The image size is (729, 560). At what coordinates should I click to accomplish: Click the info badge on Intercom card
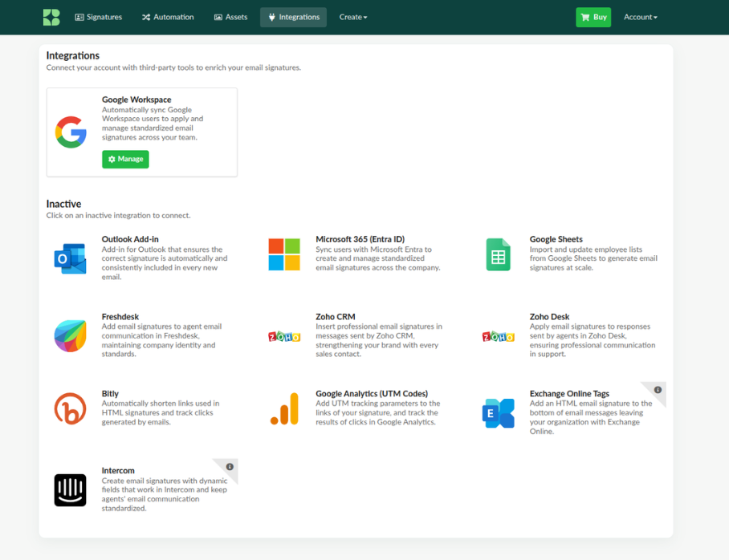click(x=230, y=467)
